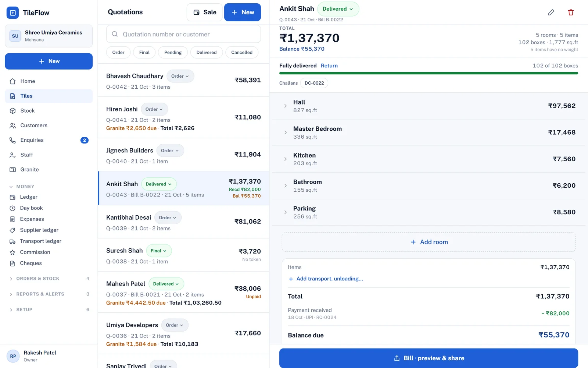Open the Transport ledger

[x=49, y=241]
